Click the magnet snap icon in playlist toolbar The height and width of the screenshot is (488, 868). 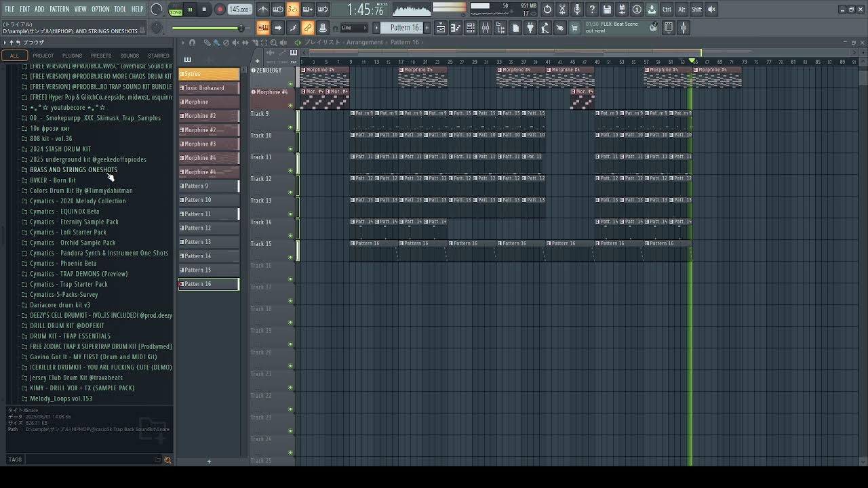pos(192,43)
